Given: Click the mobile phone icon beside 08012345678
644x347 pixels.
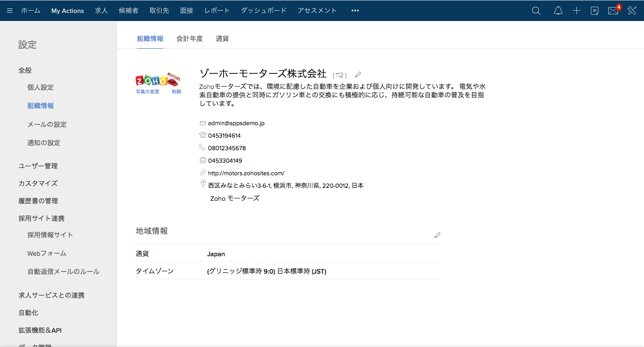Looking at the screenshot, I should click(202, 147).
